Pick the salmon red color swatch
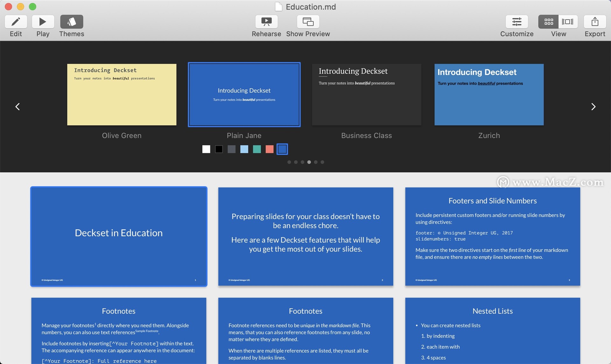This screenshot has width=611, height=364. (270, 149)
